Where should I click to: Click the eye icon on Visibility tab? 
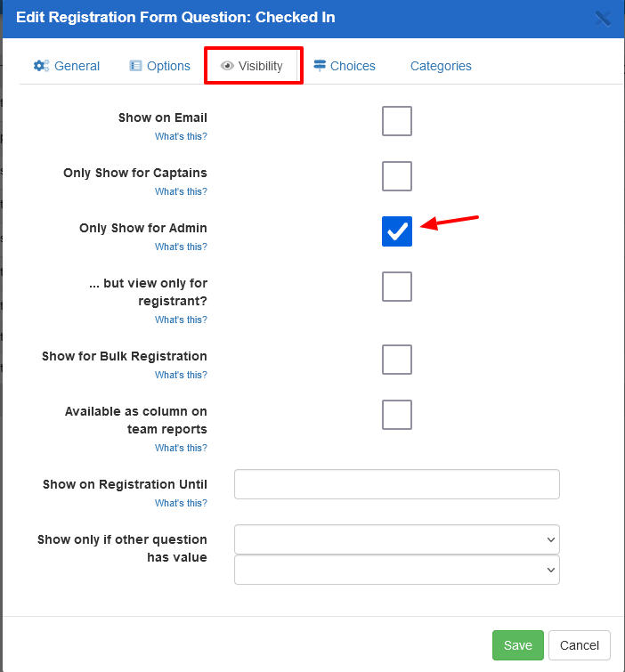click(x=227, y=66)
